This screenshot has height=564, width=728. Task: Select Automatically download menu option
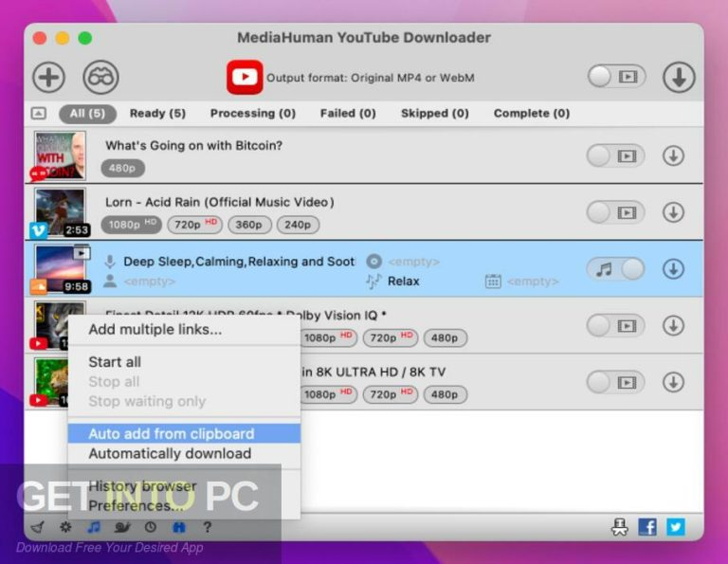click(184, 453)
